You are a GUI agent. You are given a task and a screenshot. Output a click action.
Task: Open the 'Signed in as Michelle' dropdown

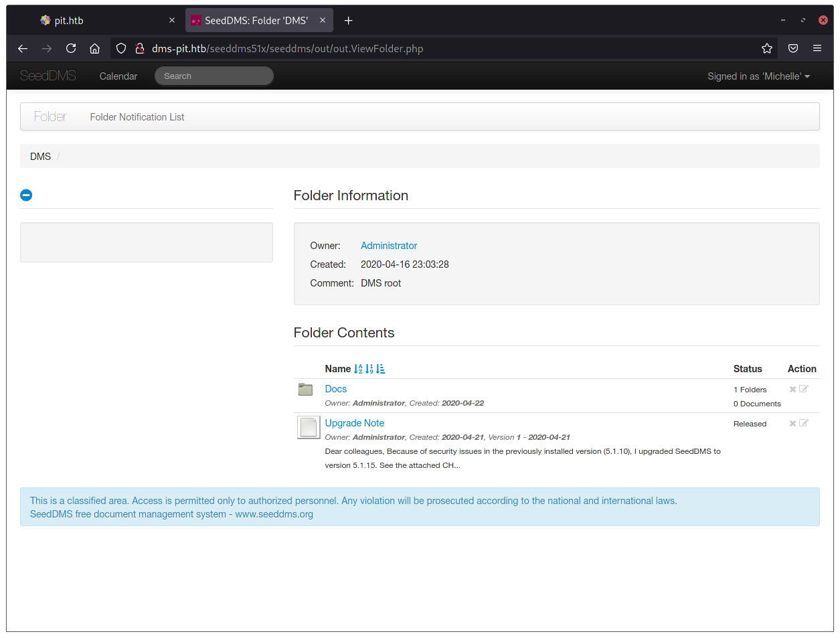pyautogui.click(x=758, y=76)
